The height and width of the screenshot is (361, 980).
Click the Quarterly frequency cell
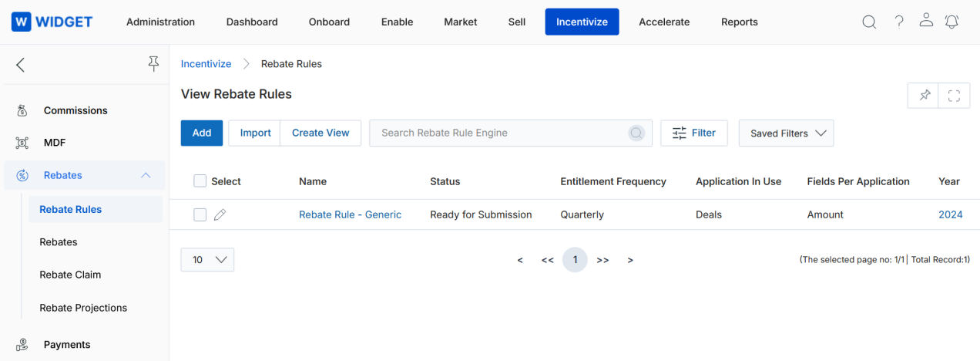pos(582,214)
